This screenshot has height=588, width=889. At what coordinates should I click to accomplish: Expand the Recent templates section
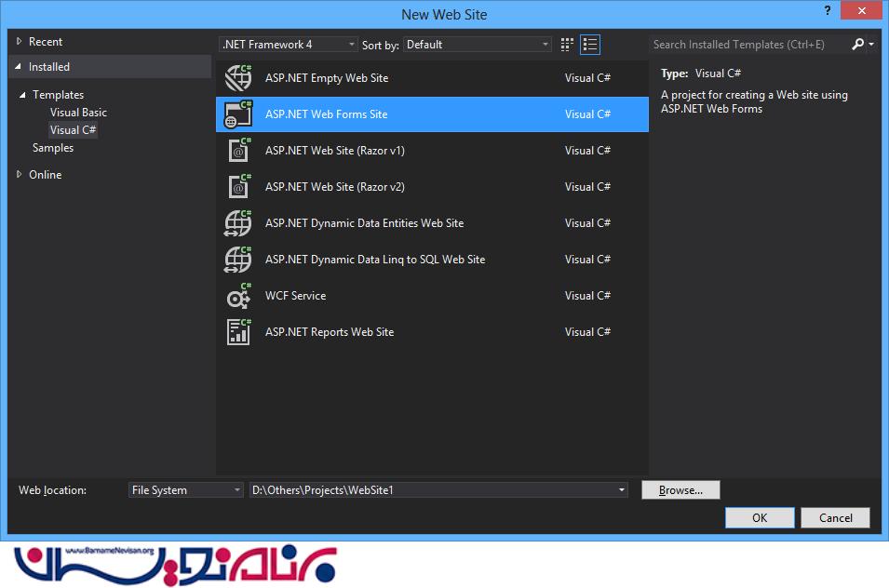(20, 42)
